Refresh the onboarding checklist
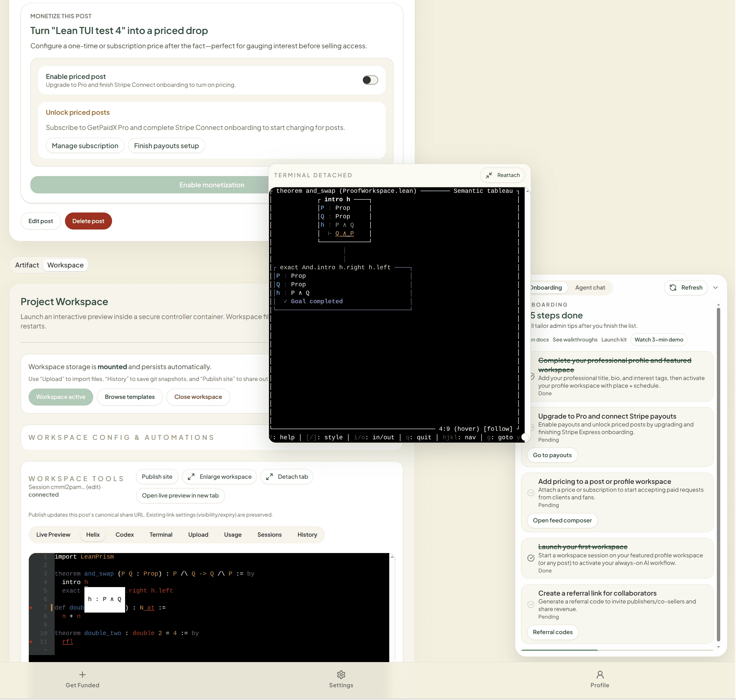The image size is (736, 700). pyautogui.click(x=686, y=288)
